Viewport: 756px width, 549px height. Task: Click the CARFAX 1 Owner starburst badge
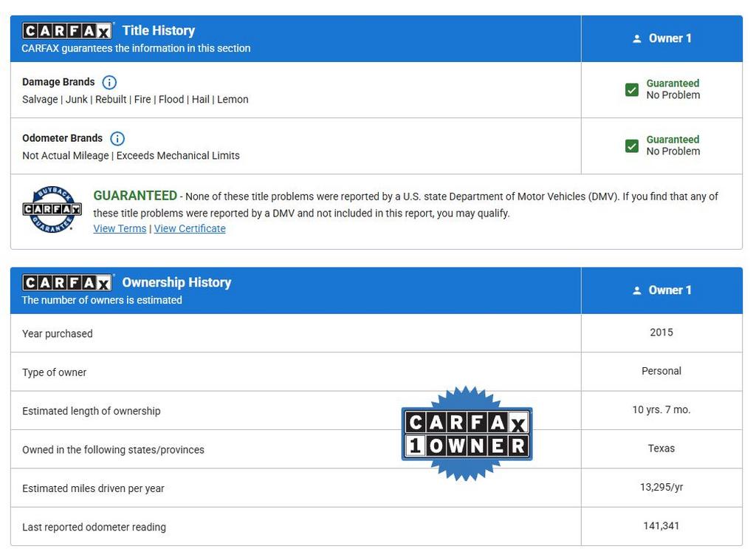pos(467,434)
